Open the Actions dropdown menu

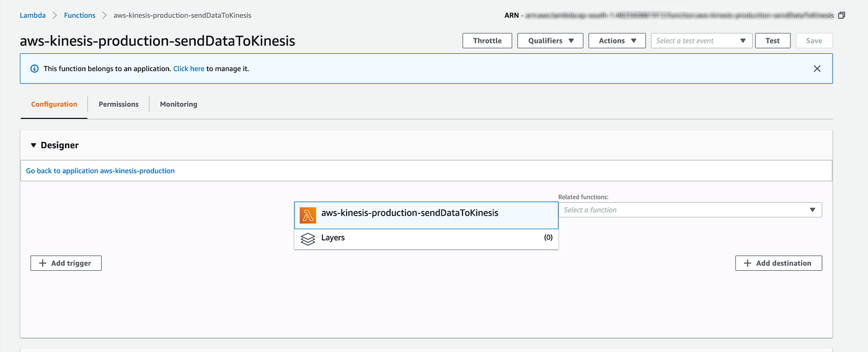tap(617, 41)
